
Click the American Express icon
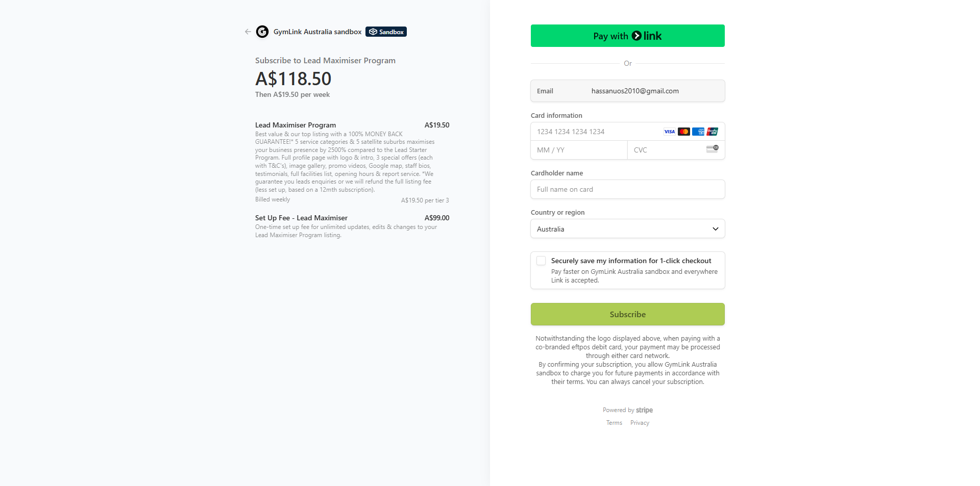coord(698,132)
